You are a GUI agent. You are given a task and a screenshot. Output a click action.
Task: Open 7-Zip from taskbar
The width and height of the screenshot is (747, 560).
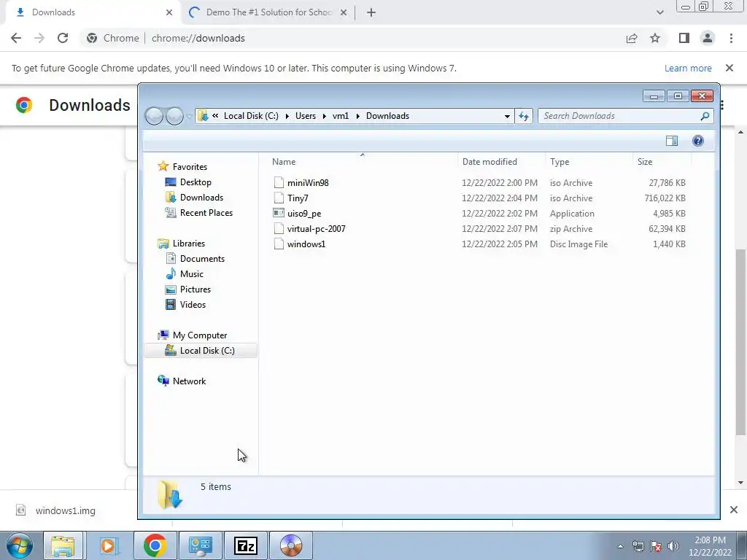pos(246,545)
